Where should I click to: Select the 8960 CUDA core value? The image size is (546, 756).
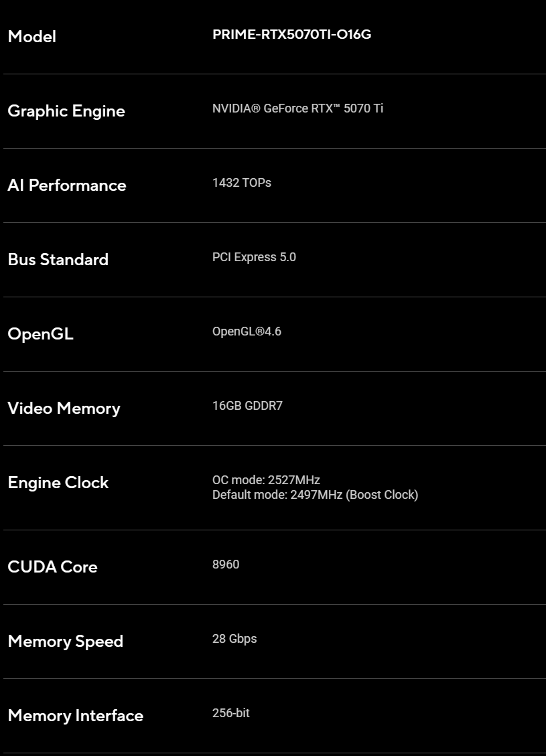click(226, 564)
